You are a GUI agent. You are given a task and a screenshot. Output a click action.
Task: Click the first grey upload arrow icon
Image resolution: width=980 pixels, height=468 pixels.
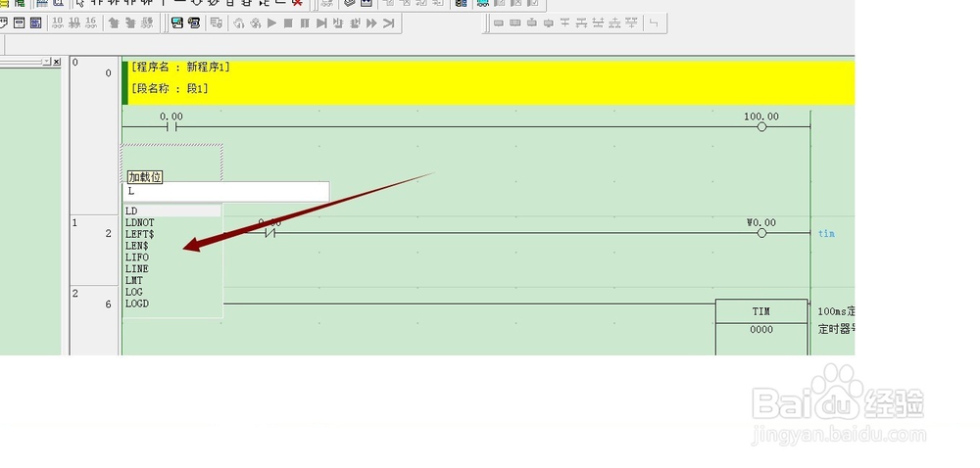pyautogui.click(x=114, y=23)
